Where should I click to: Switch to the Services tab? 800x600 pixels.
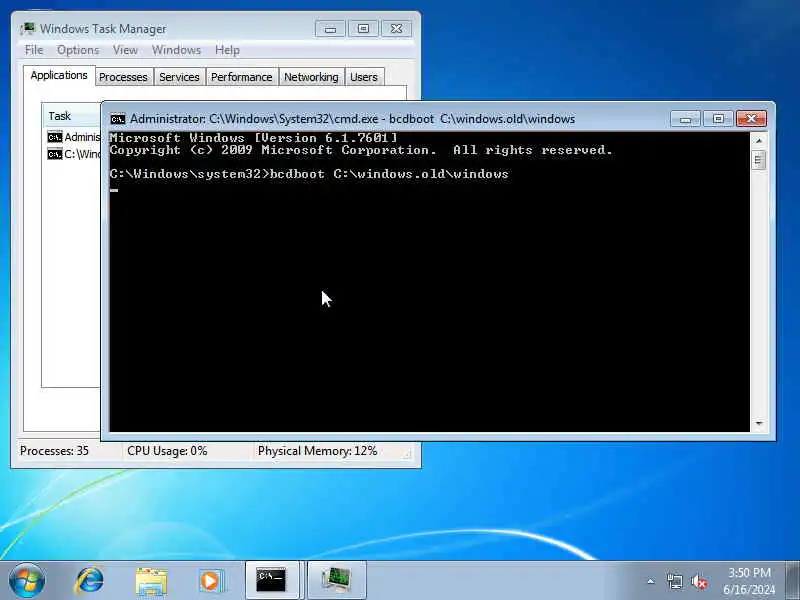point(179,77)
